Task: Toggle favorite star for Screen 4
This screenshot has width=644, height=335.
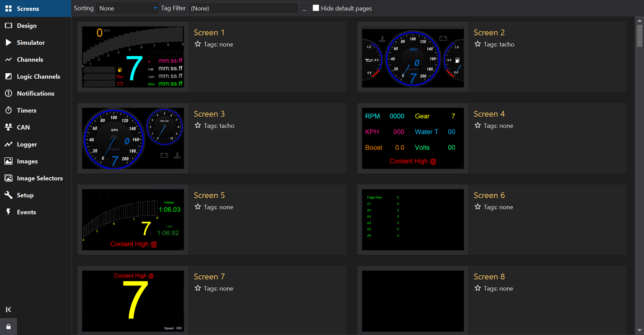Action: 478,125
